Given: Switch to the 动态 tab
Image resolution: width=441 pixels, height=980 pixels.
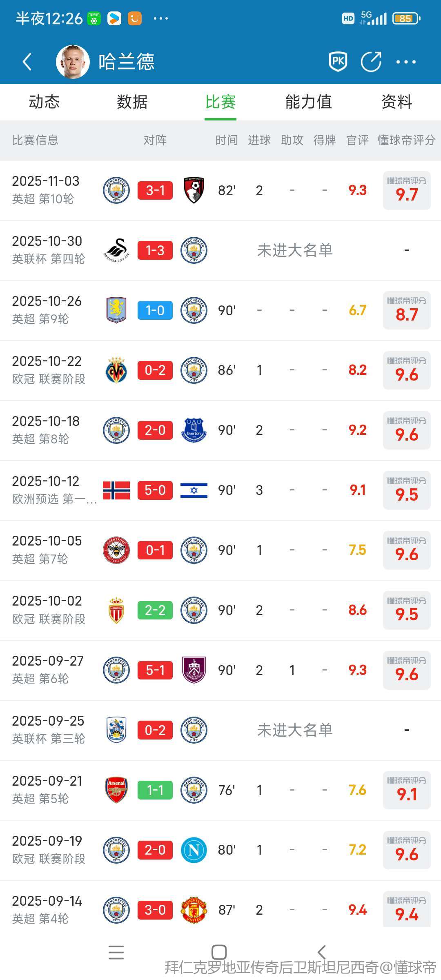Looking at the screenshot, I should pyautogui.click(x=44, y=102).
